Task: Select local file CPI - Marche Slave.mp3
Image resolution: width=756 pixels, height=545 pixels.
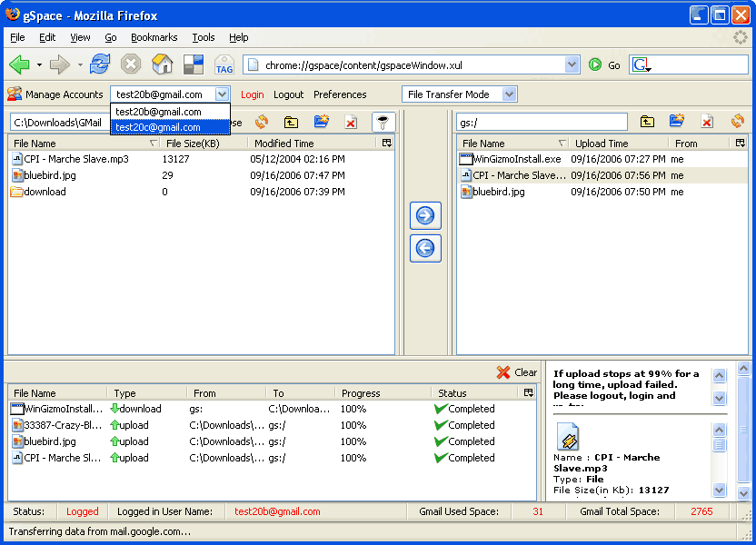Action: pos(201,159)
